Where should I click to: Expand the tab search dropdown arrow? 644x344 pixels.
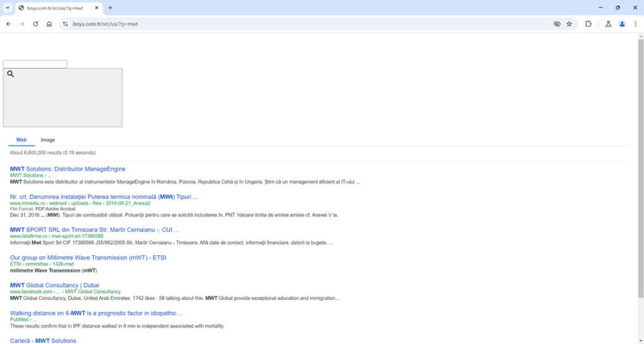click(8, 8)
